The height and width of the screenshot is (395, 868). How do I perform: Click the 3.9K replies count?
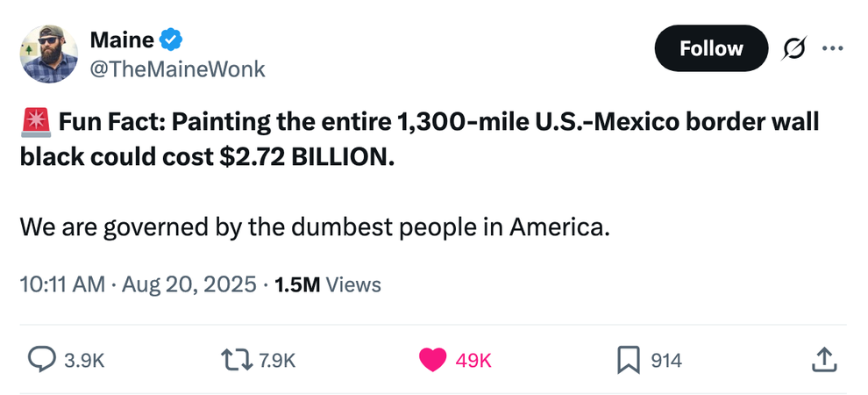click(x=85, y=360)
